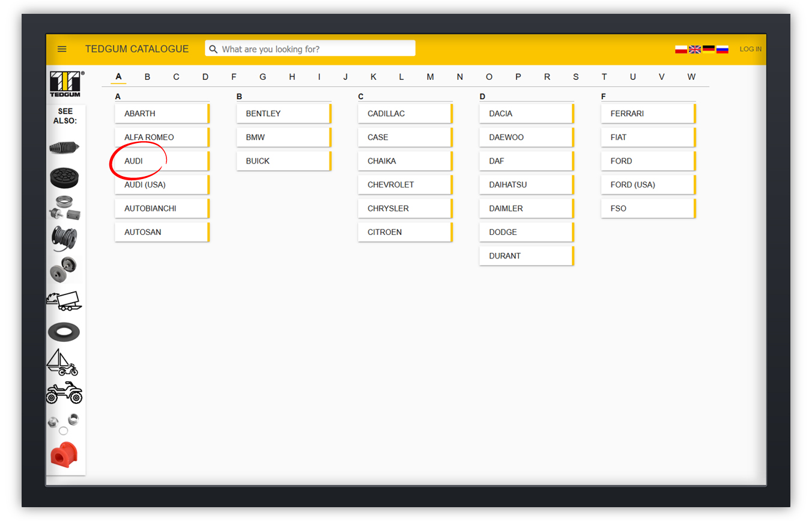Open the boat and motorcycle category
The width and height of the screenshot is (812, 521).
[x=62, y=362]
